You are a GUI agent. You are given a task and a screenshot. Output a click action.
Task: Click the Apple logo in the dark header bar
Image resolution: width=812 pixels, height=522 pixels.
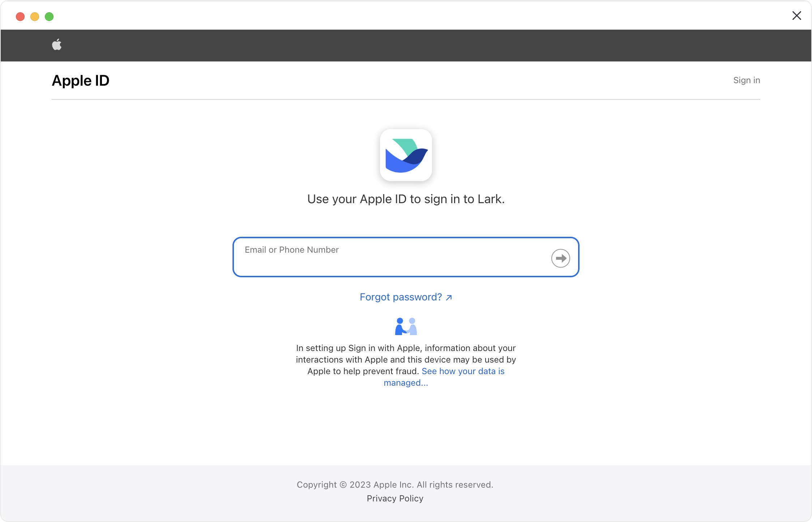point(57,44)
